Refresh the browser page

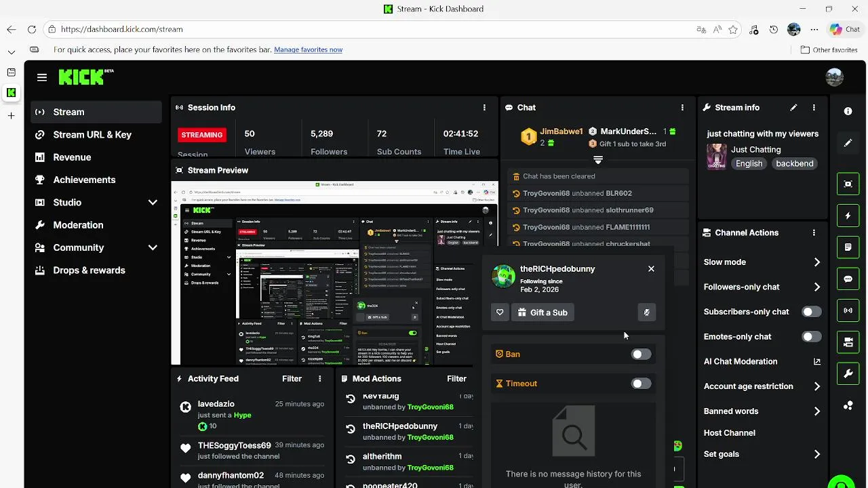point(31,29)
